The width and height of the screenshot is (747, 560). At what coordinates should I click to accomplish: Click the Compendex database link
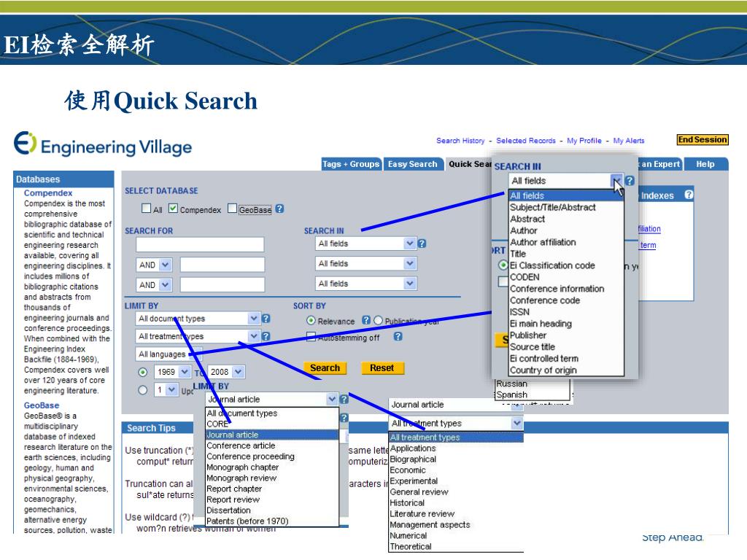(x=48, y=192)
